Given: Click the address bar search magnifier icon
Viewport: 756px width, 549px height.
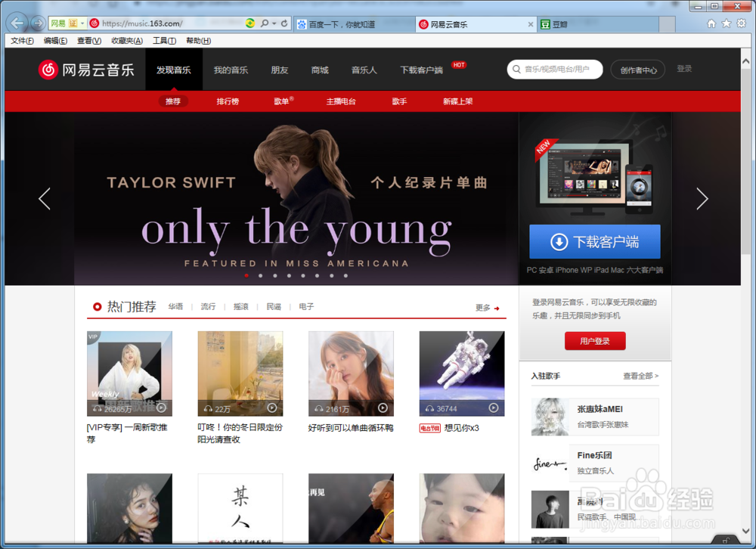Looking at the screenshot, I should 264,23.
